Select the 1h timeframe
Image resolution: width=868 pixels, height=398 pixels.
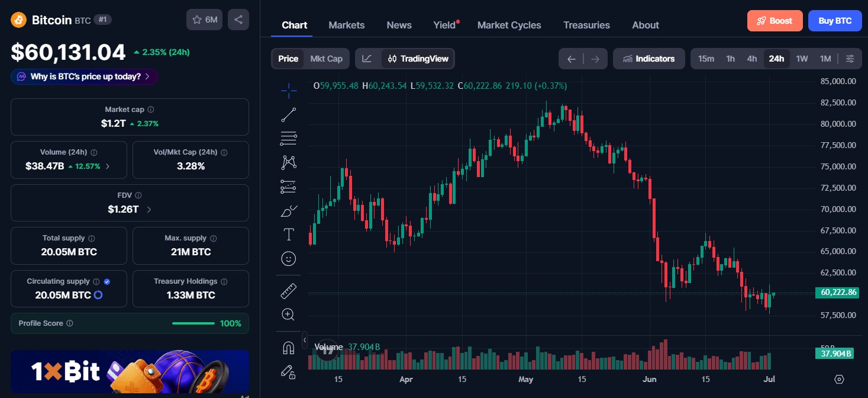point(731,59)
